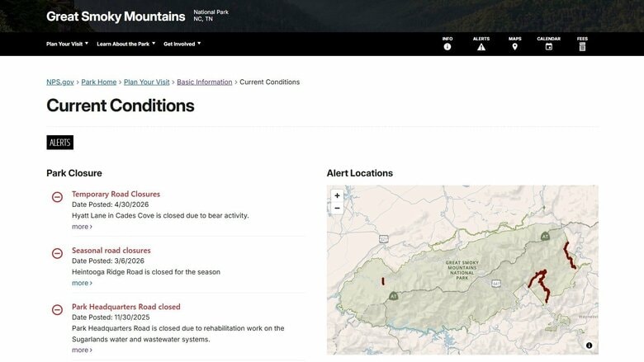Screen dimensions: 644x362
Task: Click the ALERTS label badge
Action: tap(60, 143)
